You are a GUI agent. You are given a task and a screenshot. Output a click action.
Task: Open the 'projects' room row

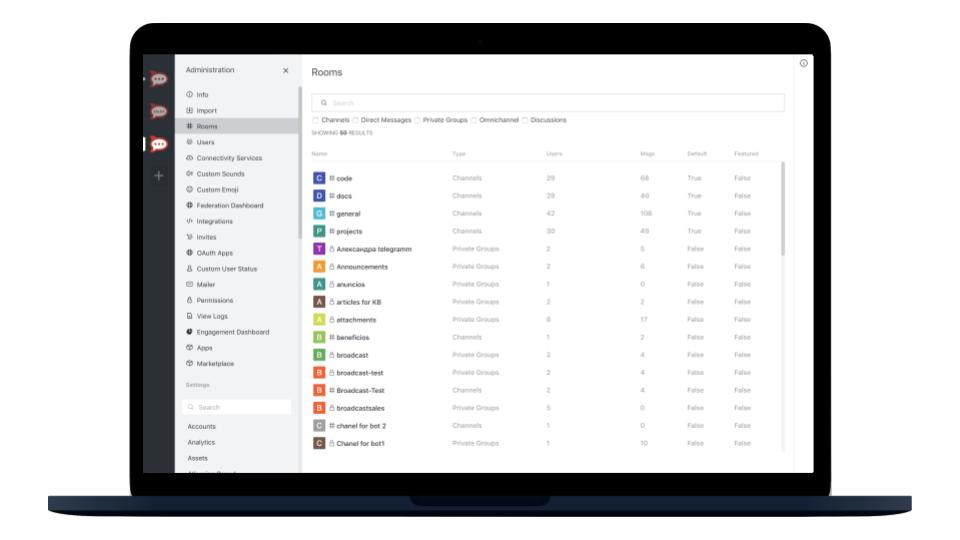(x=545, y=231)
